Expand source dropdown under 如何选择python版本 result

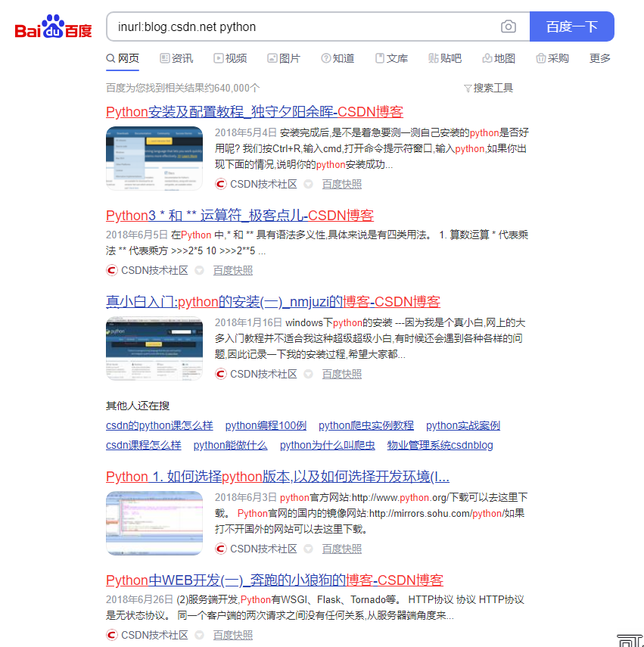[x=308, y=549]
